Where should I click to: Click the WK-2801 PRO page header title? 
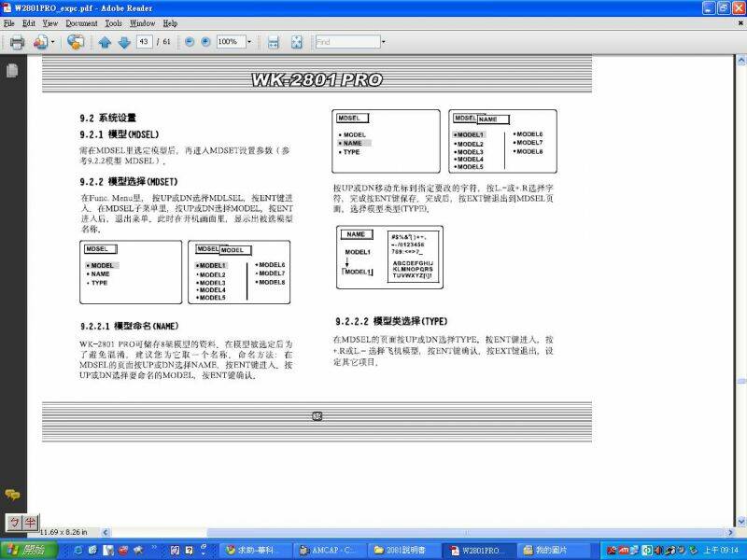317,79
